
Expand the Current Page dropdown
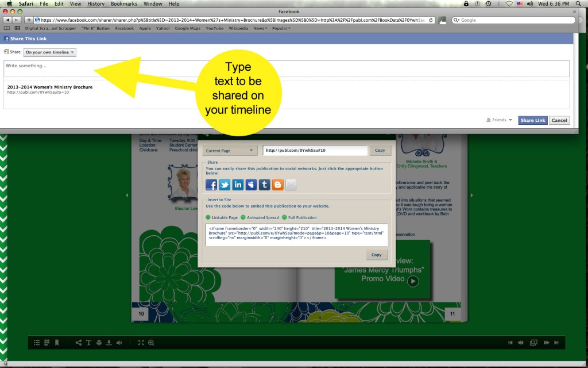pyautogui.click(x=230, y=151)
